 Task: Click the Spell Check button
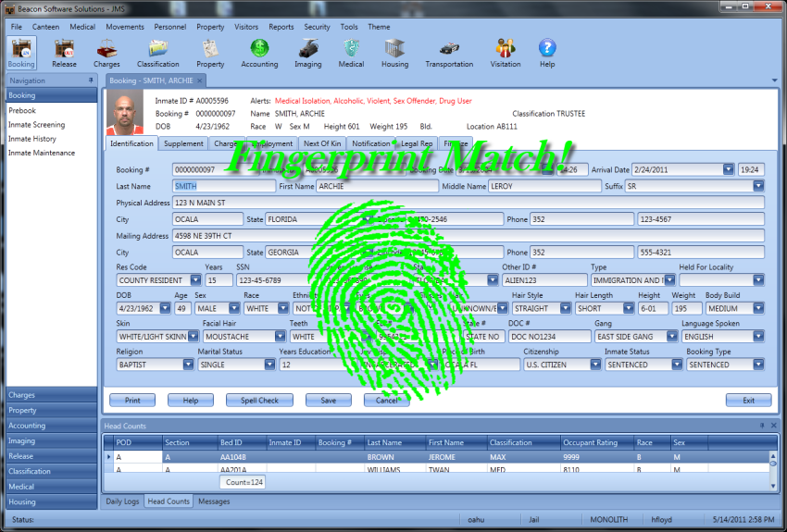click(x=259, y=401)
